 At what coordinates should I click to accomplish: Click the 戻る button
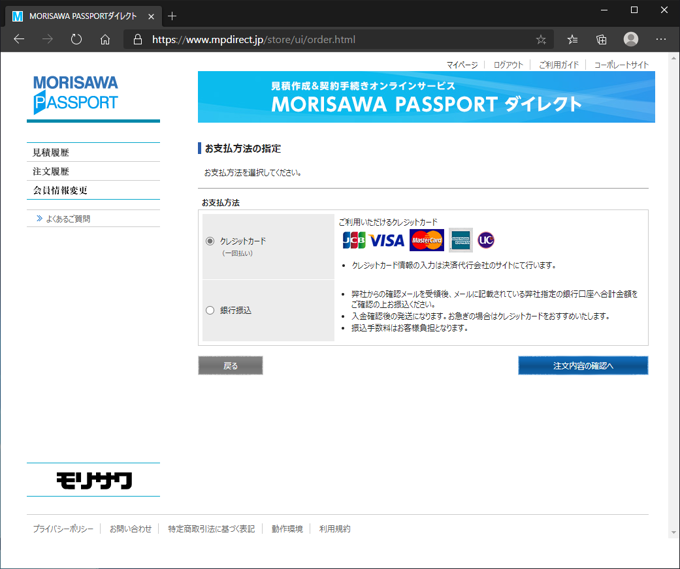230,366
